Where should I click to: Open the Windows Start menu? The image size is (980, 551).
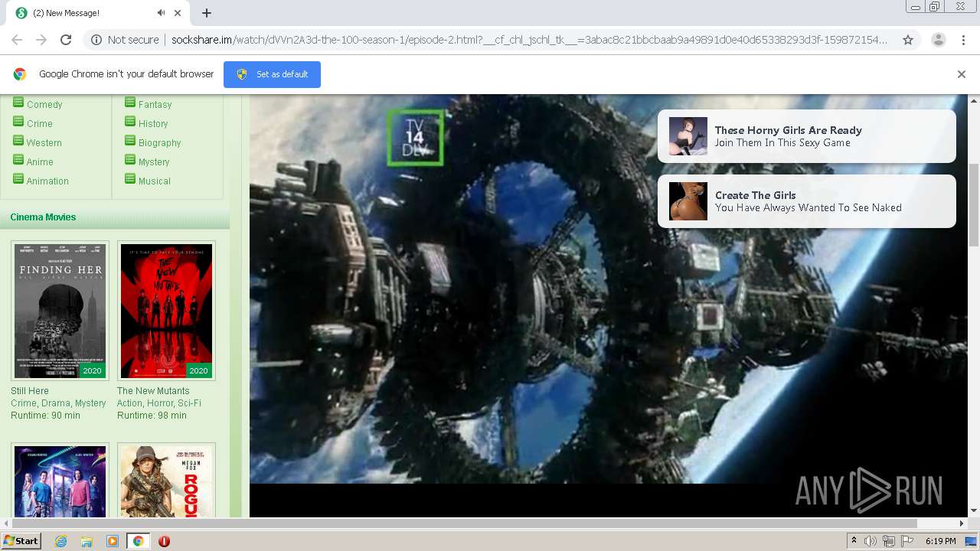21,541
